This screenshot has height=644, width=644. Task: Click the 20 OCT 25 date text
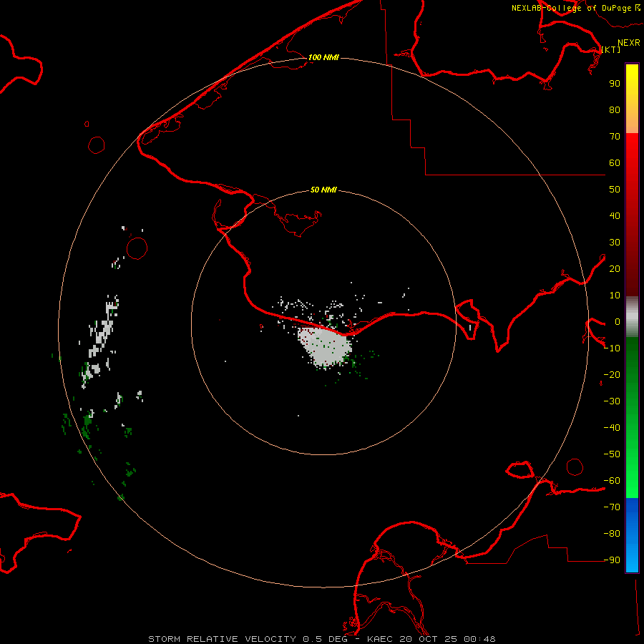click(428, 639)
